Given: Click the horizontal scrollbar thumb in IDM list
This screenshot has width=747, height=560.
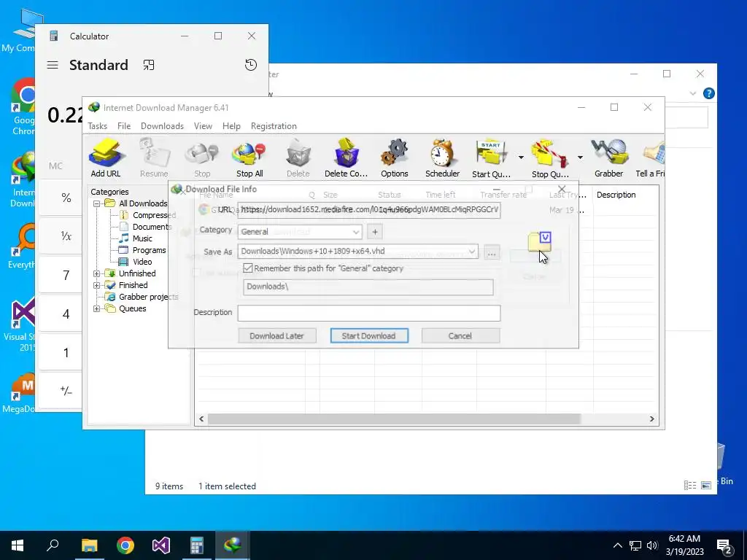Looking at the screenshot, I should (394, 419).
